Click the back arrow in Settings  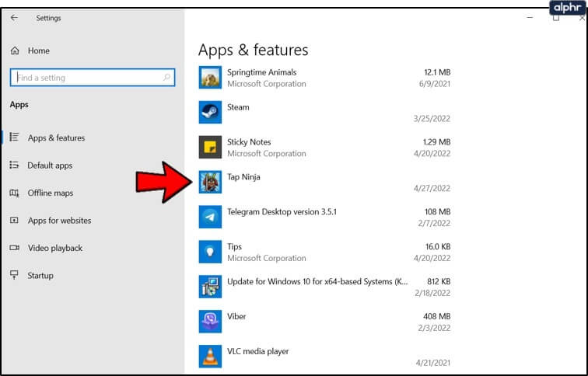[14, 18]
